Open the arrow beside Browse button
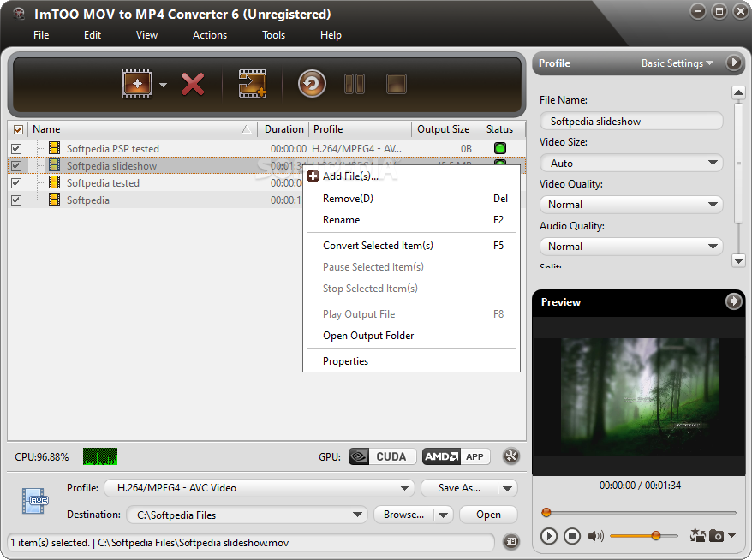 (x=443, y=515)
